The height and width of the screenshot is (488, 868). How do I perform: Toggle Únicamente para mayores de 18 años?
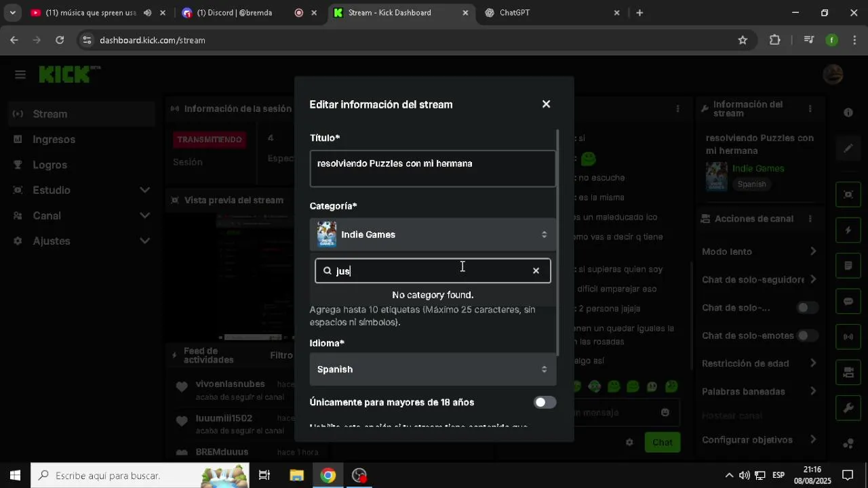[x=545, y=403]
